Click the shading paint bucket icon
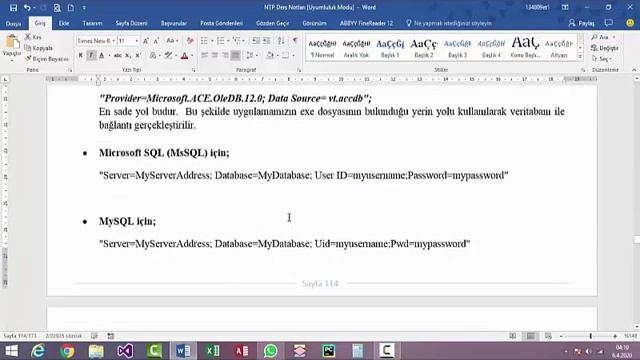 point(270,56)
